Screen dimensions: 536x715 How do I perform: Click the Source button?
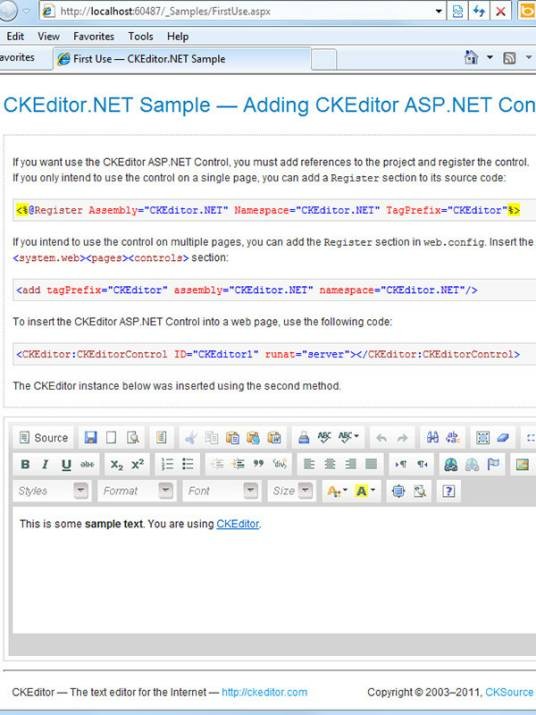[x=44, y=438]
